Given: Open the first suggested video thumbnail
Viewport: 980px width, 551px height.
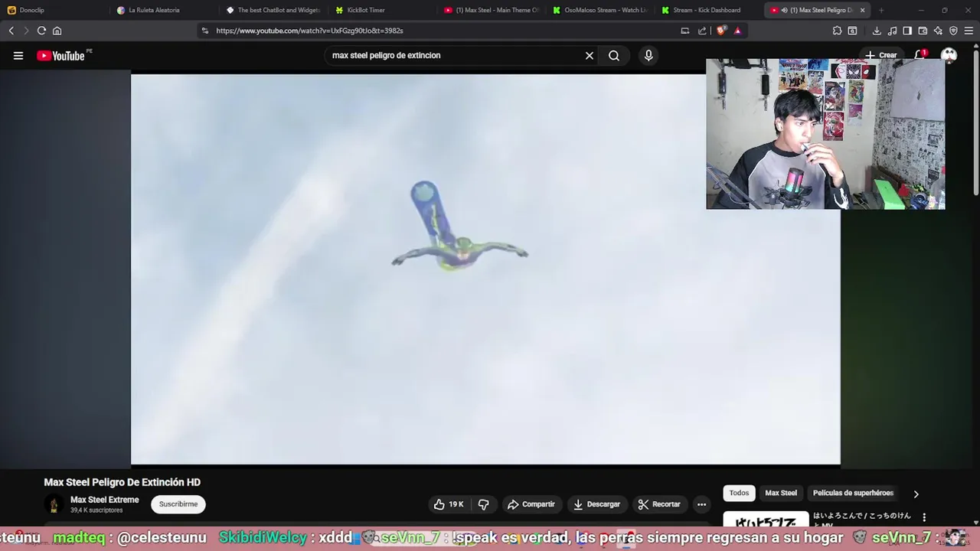Looking at the screenshot, I should pyautogui.click(x=766, y=520).
